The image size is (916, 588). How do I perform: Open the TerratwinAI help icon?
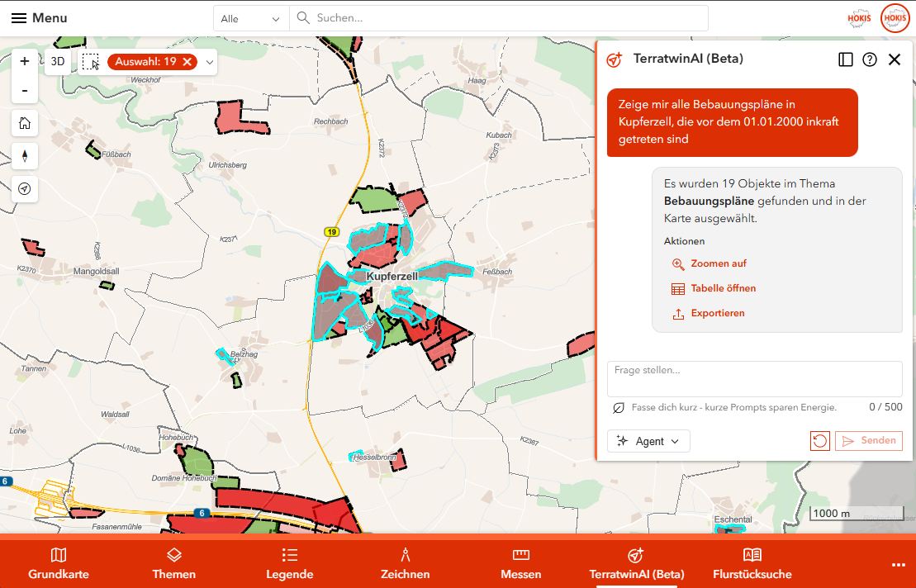coord(869,59)
